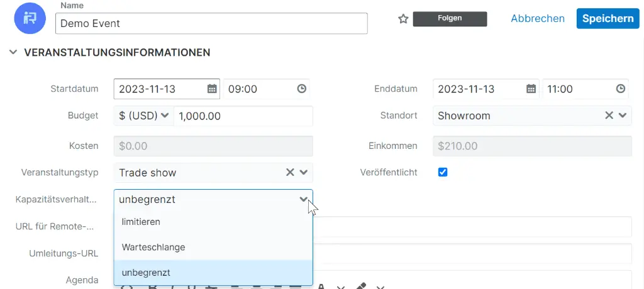Click the Kosten field showing $0.00

tap(213, 146)
